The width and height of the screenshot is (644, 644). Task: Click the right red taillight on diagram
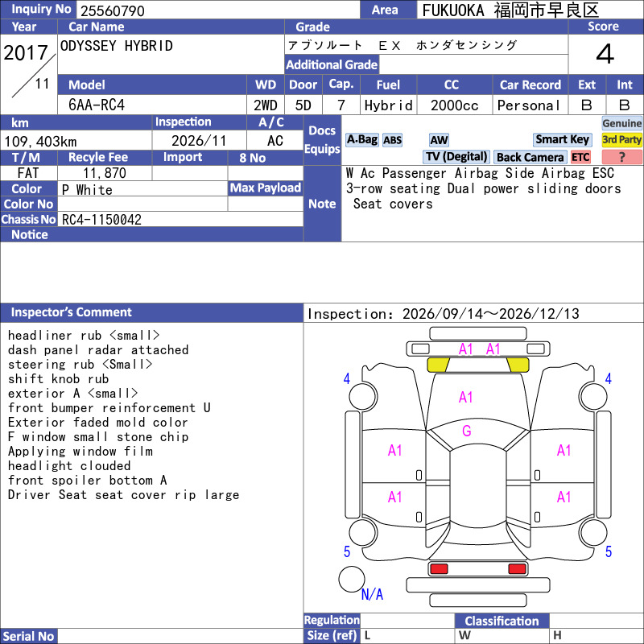(x=517, y=569)
